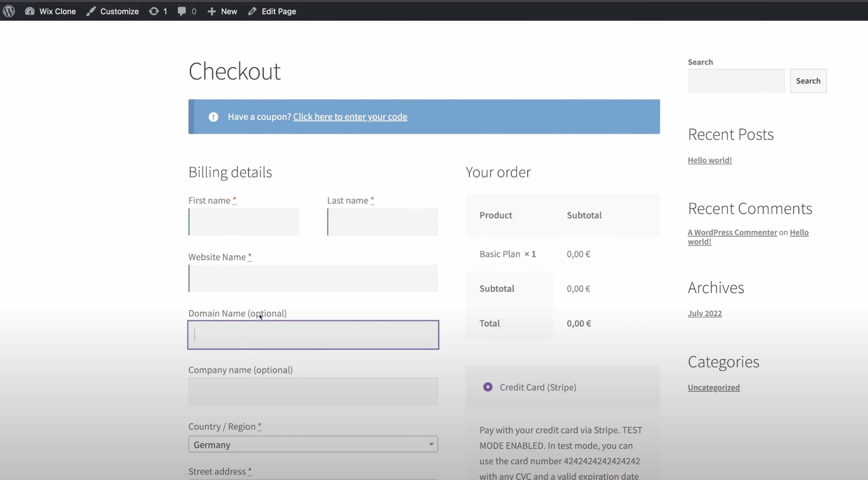Click the Edit Page pencil icon

(x=252, y=11)
